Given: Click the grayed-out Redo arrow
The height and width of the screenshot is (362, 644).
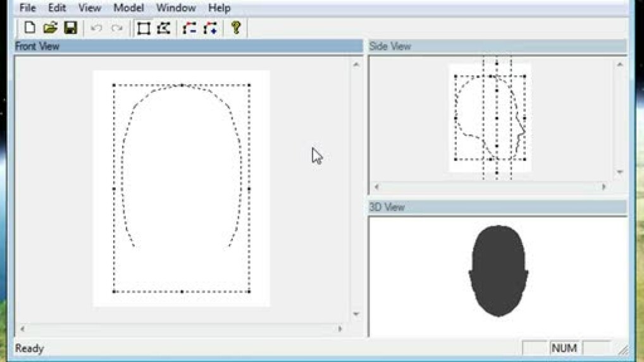Looking at the screenshot, I should [x=116, y=28].
